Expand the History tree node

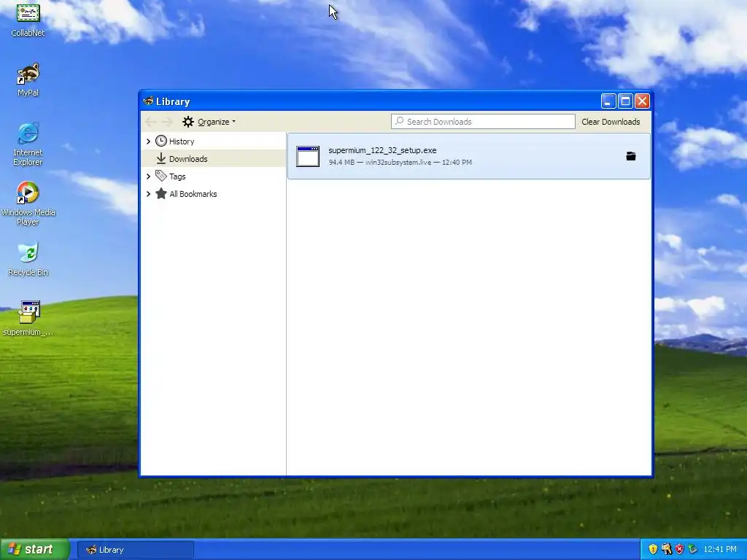coord(148,141)
